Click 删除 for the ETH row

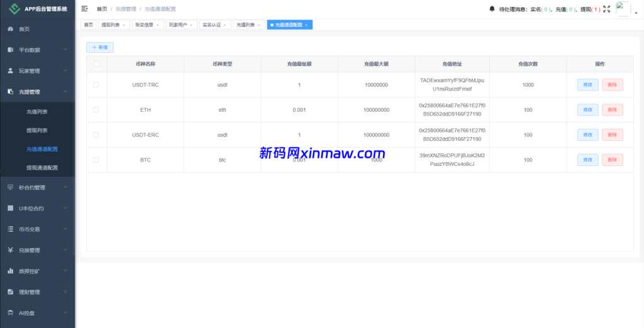coord(613,109)
